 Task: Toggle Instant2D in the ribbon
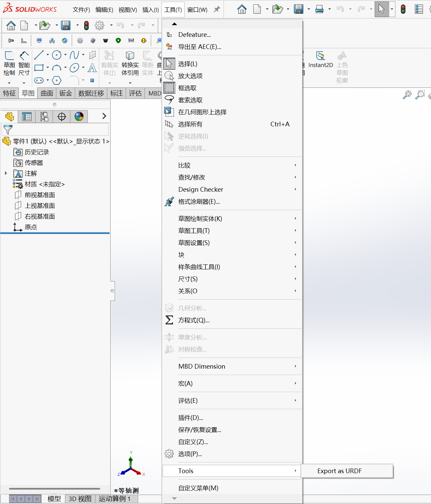pos(320,60)
